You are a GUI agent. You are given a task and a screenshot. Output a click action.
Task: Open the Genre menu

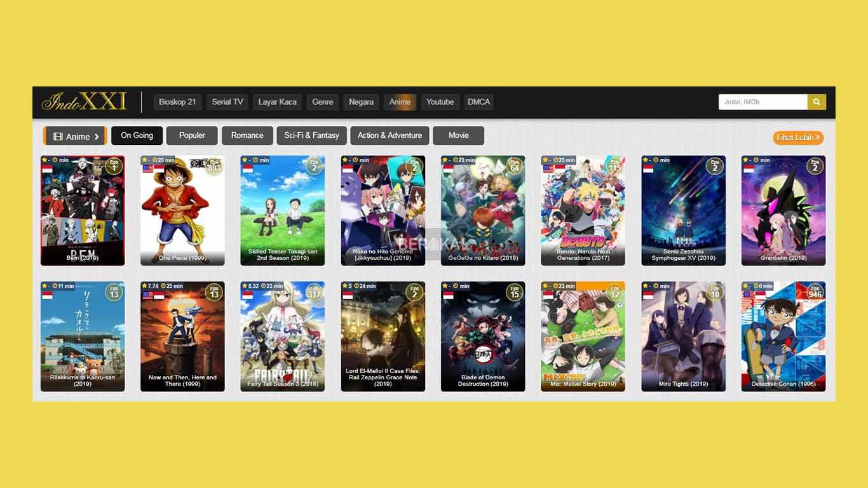pos(323,102)
